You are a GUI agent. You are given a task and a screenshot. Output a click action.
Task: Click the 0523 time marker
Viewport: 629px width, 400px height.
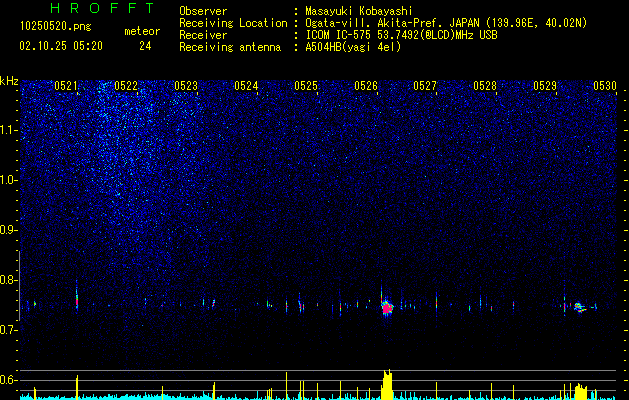click(186, 86)
